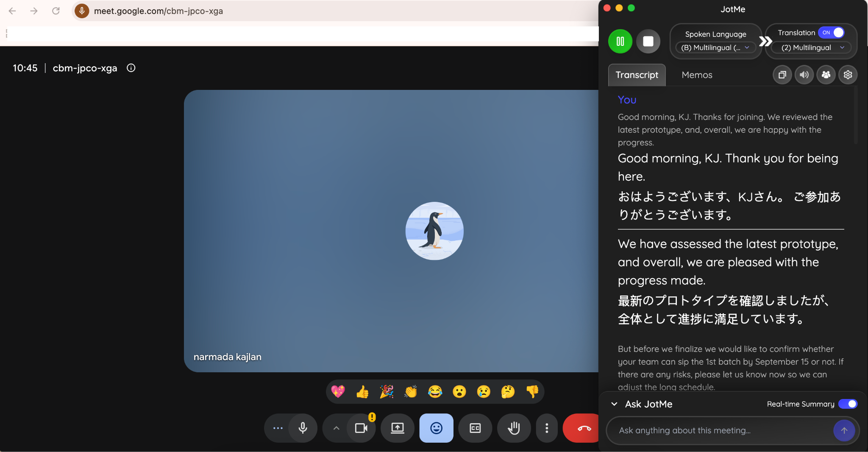
Task: Click the You speaker label in transcript
Action: point(627,100)
